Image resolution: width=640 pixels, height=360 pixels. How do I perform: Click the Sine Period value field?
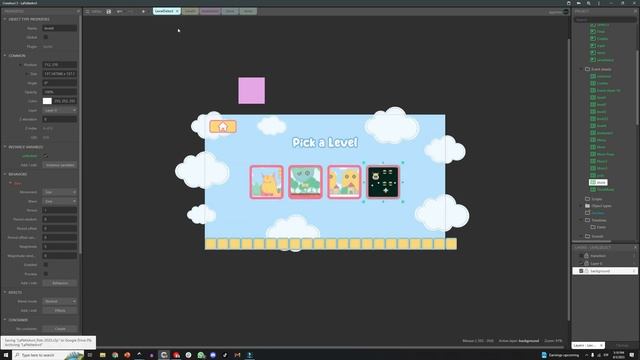click(x=60, y=210)
